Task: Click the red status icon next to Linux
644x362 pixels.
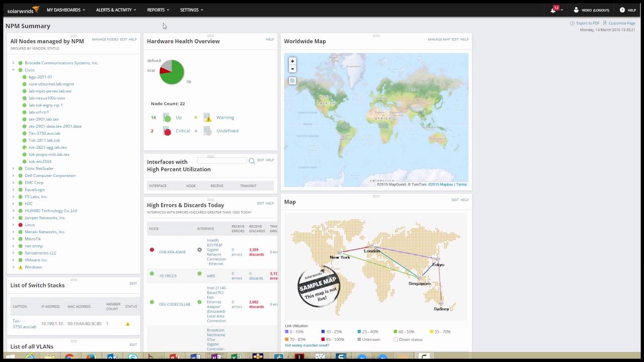Action: click(21, 225)
